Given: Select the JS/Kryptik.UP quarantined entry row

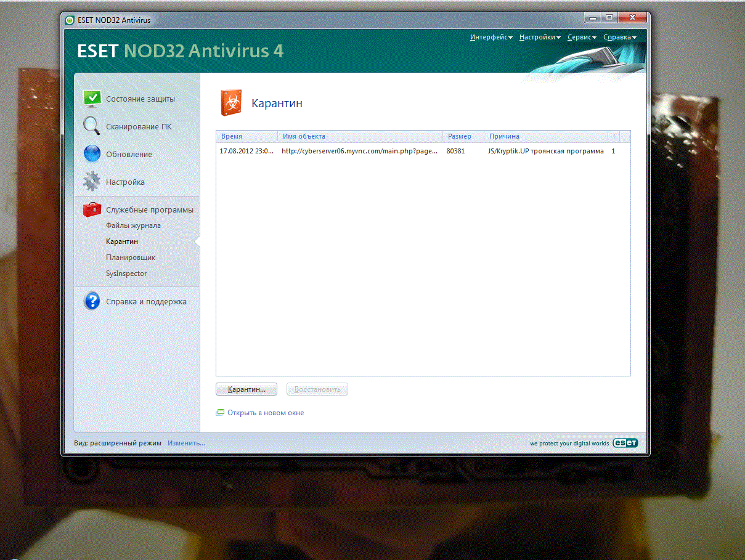Looking at the screenshot, I should [413, 151].
